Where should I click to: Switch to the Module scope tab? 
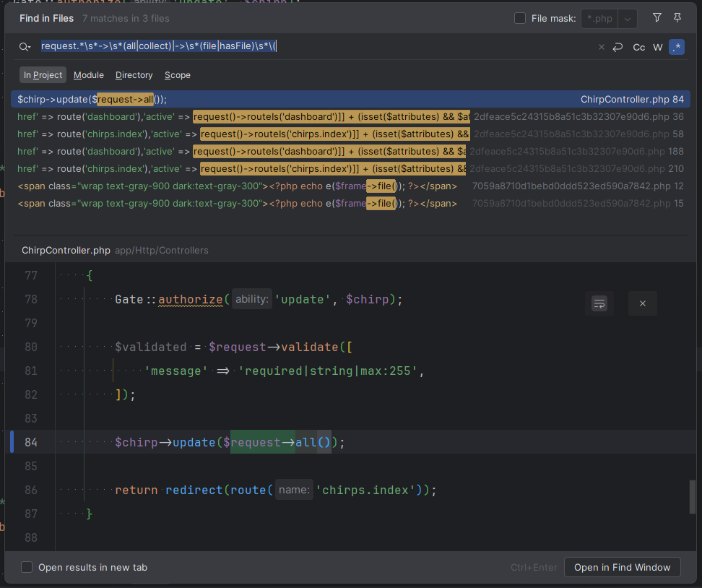point(88,75)
